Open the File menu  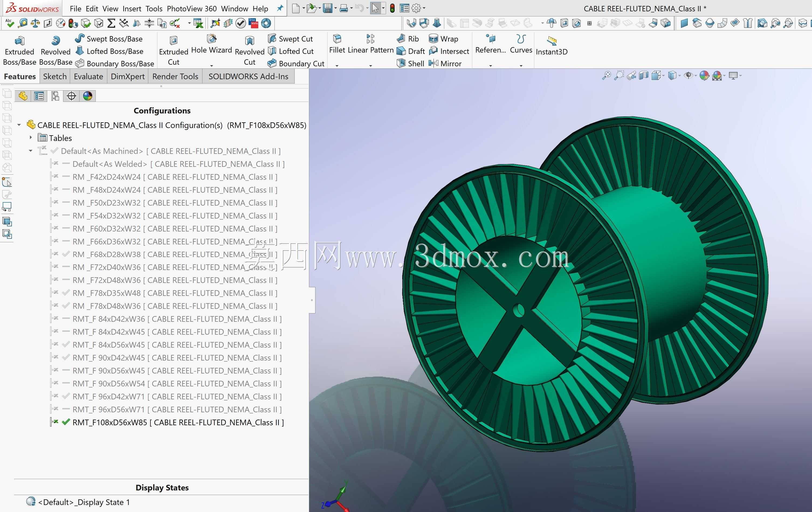pos(75,9)
